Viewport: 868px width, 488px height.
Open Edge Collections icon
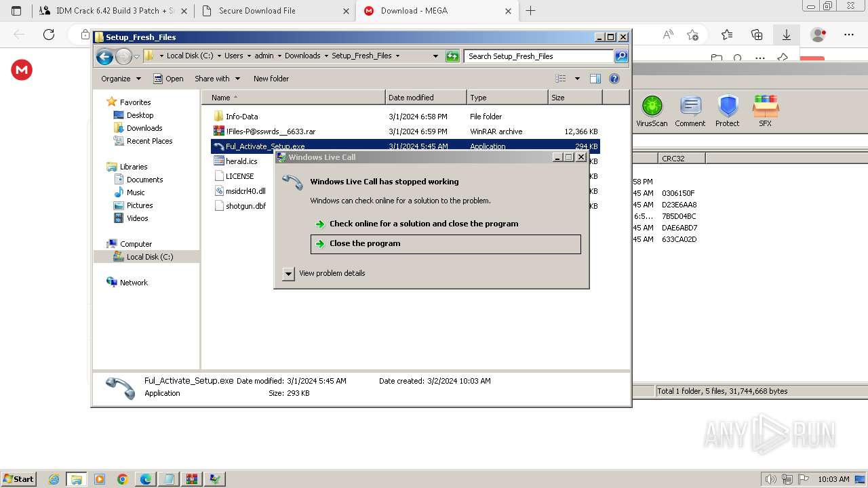[757, 34]
